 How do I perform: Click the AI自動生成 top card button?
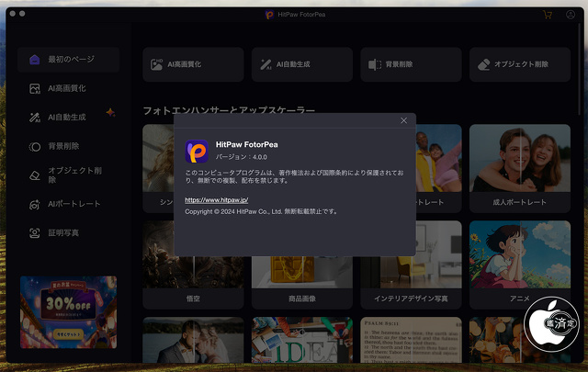coord(302,64)
